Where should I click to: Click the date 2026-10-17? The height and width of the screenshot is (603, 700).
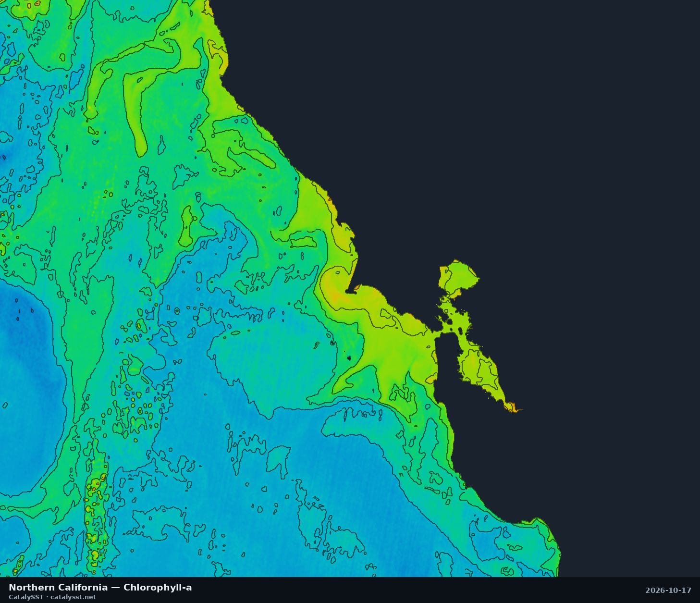coord(668,591)
